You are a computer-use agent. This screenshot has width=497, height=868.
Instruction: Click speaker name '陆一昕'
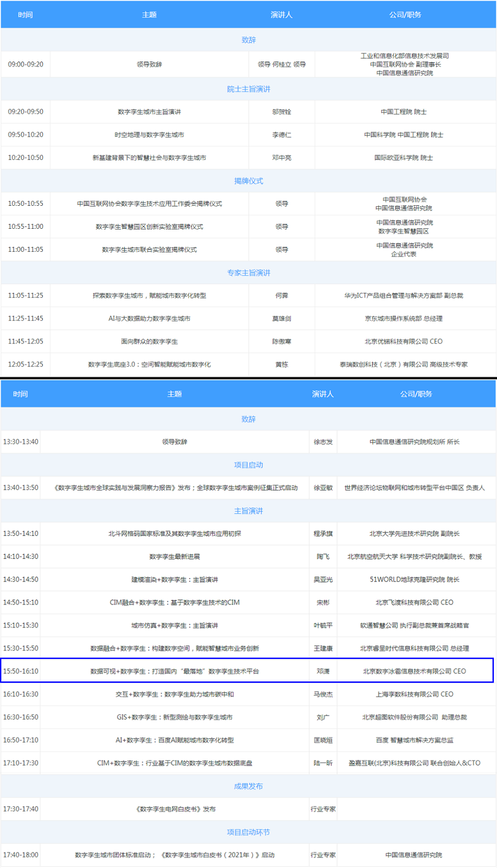click(x=323, y=763)
